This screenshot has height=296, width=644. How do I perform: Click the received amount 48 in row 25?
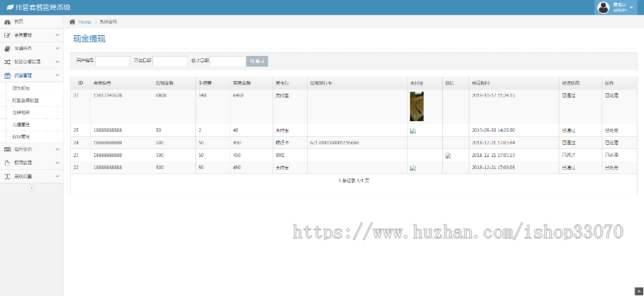[235, 130]
